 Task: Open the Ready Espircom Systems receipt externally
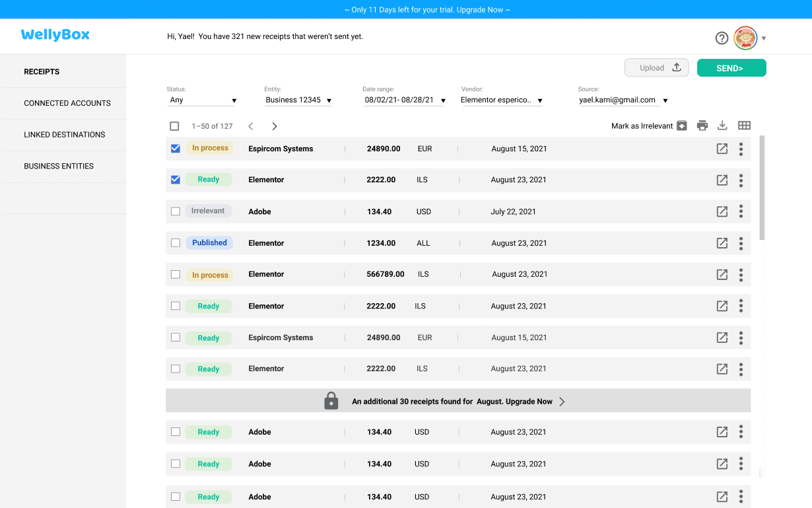(722, 338)
